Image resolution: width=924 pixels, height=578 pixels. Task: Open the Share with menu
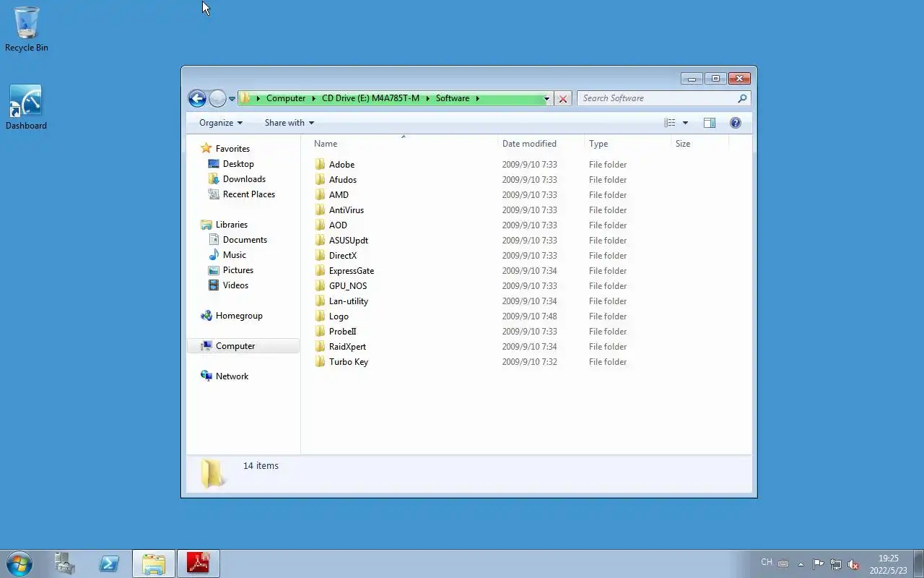[x=289, y=123]
